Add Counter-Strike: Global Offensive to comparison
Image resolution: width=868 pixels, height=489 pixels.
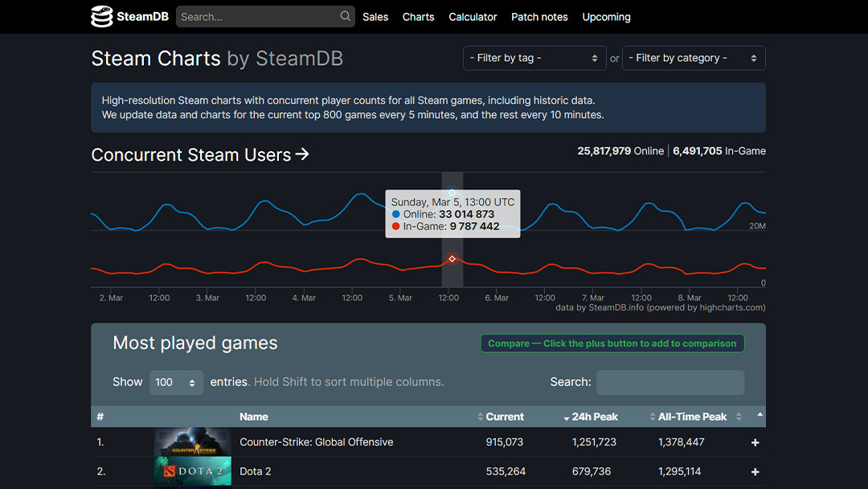click(755, 442)
